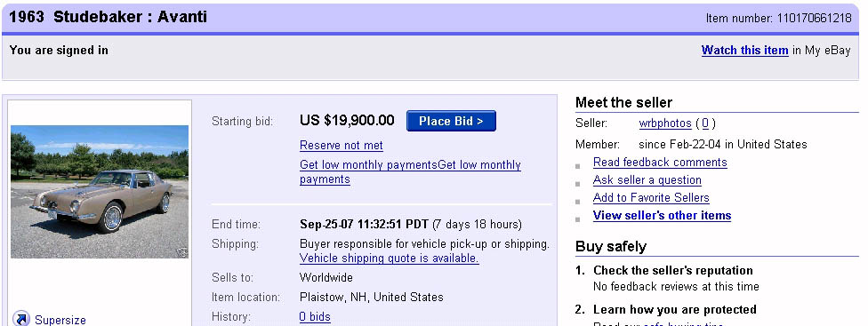This screenshot has height=326, width=868.
Task: Click seller feedback score zero link
Action: tap(705, 123)
